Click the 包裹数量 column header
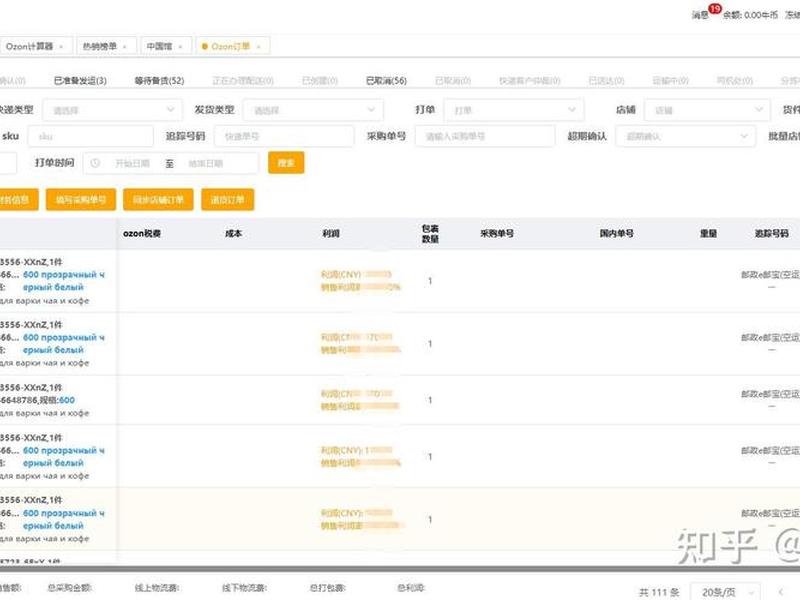The height and width of the screenshot is (600, 800). [x=430, y=234]
